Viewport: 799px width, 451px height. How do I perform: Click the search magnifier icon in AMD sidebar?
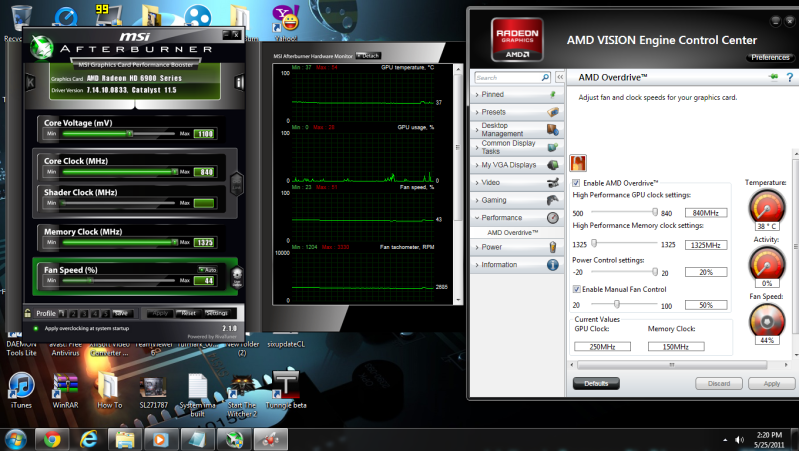click(545, 77)
